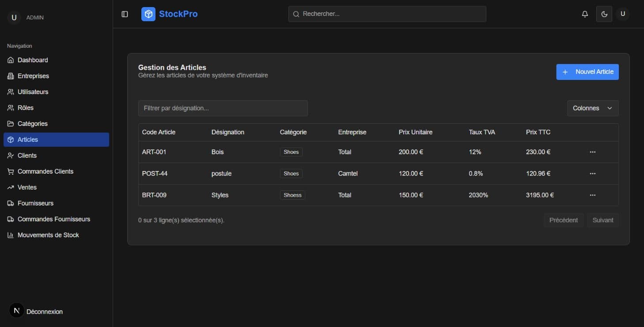Open the user avatar menu in header
644x327 pixels.
(x=623, y=14)
